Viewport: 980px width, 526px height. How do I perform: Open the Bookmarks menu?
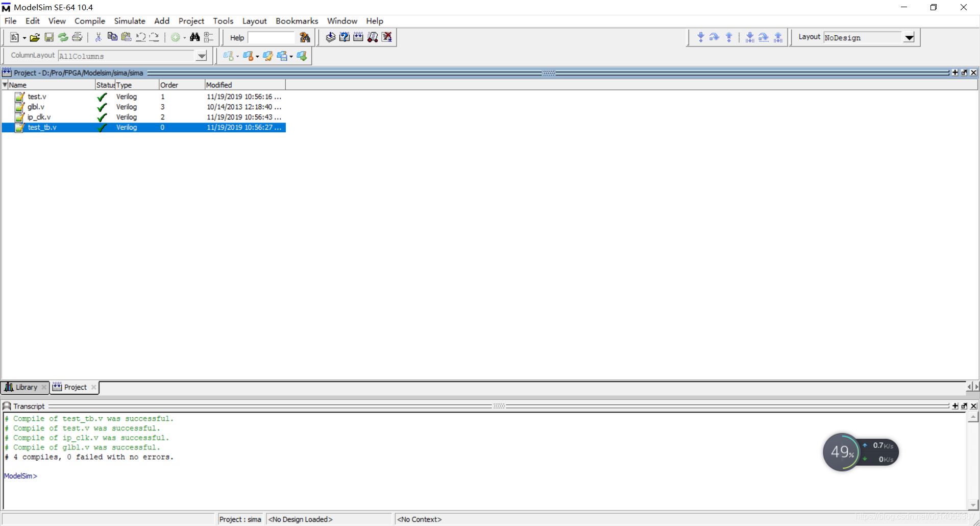297,21
